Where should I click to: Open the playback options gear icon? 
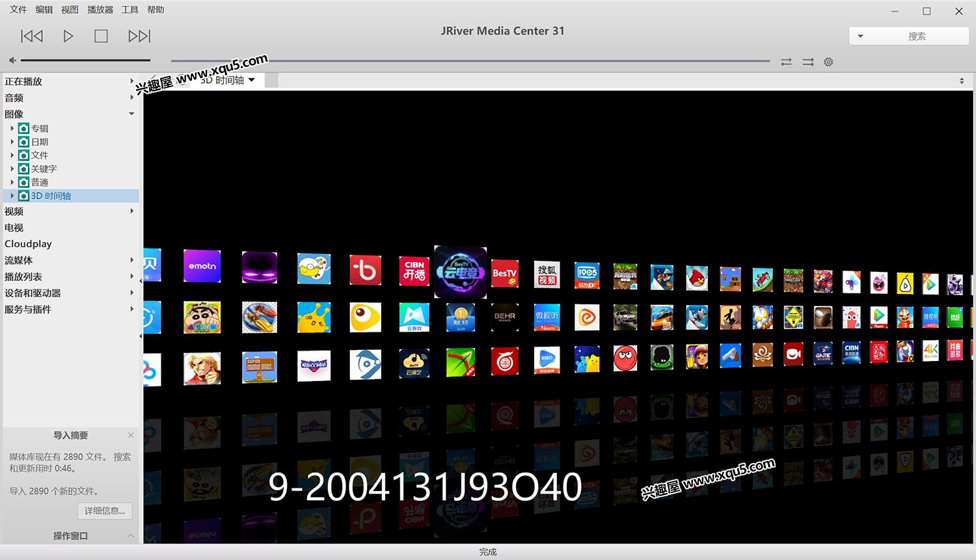point(828,62)
